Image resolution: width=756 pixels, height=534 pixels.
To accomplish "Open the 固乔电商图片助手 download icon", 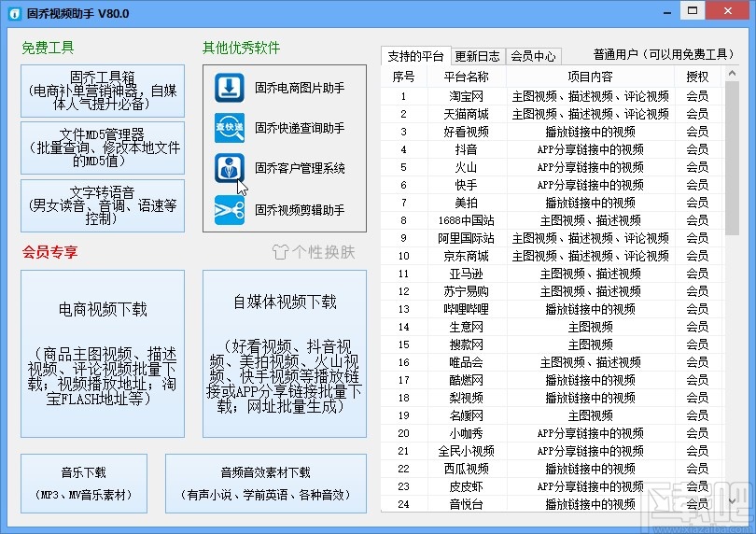I will coord(230,88).
